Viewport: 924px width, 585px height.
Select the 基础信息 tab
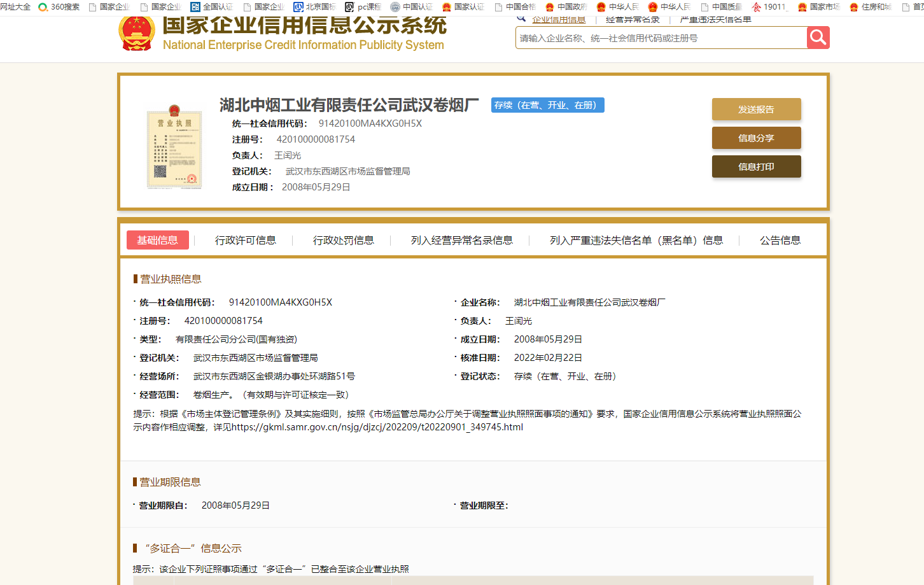point(158,240)
